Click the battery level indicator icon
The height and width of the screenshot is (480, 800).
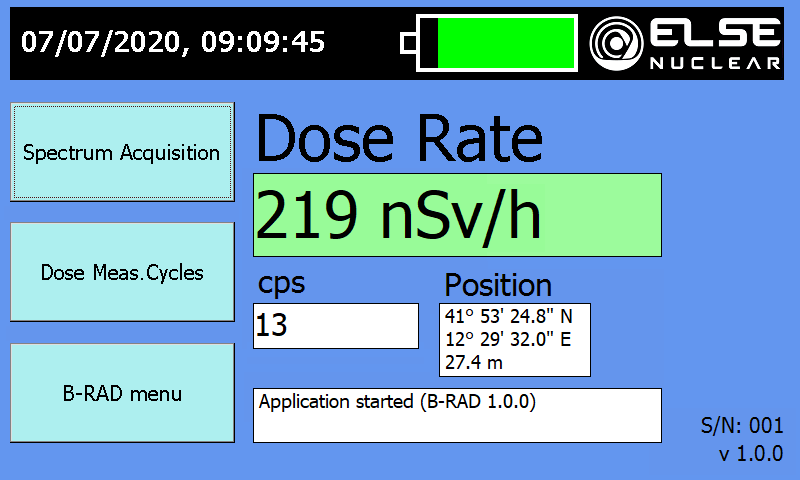[x=490, y=43]
